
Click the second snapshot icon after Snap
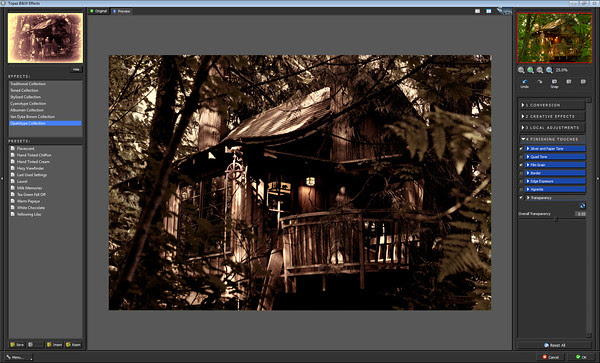point(569,82)
